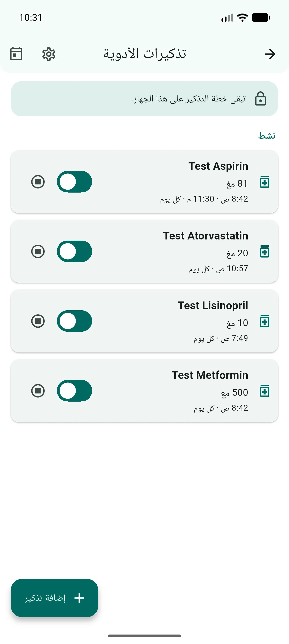Tap the medicine icon for Test Metformin
Screen dimensions: 289x644
pos(264,391)
